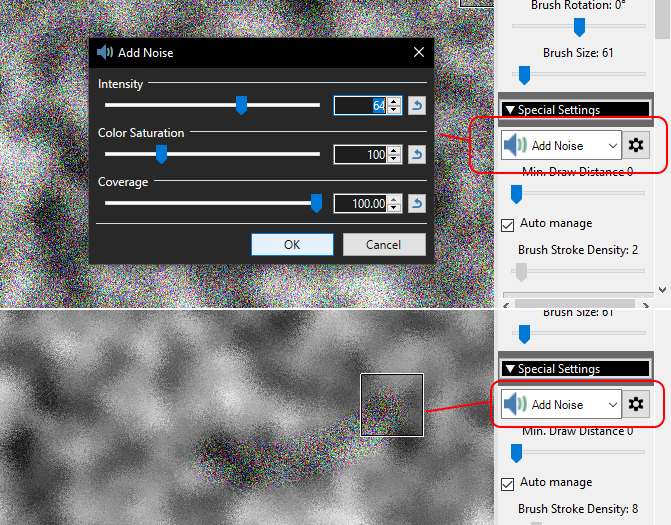Screen dimensions: 671x525
Task: Decrease Color Saturation with down stepper
Action: [x=394, y=159]
